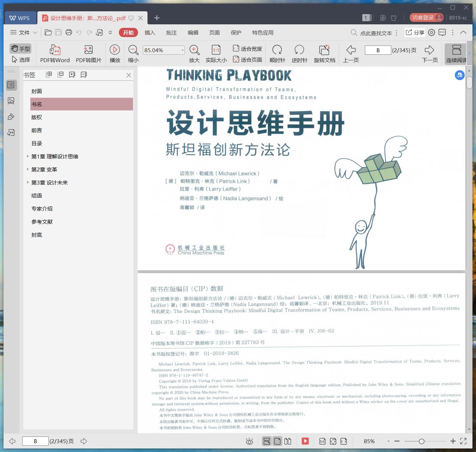Viewport: 476px width, 452px height.
Task: Go to 下一页 with the ribbon arrow
Action: coord(429,54)
